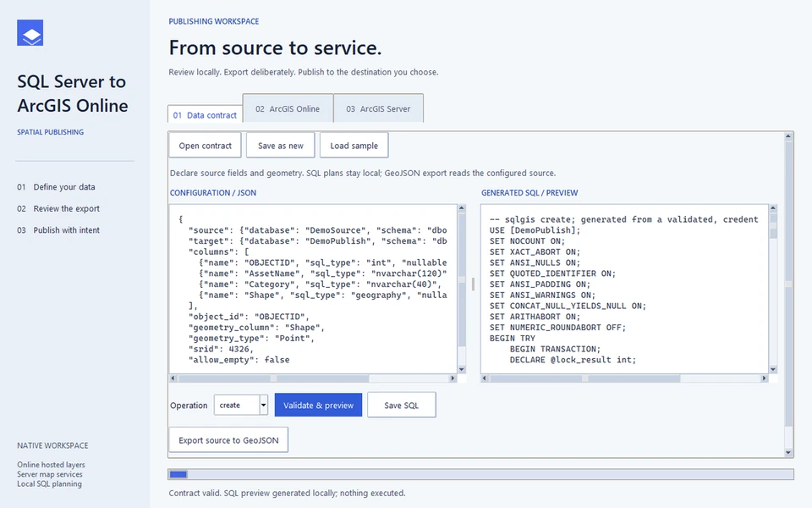812x508 pixels.
Task: Click JSON editor horizontal scroll right arrow
Action: tap(453, 378)
